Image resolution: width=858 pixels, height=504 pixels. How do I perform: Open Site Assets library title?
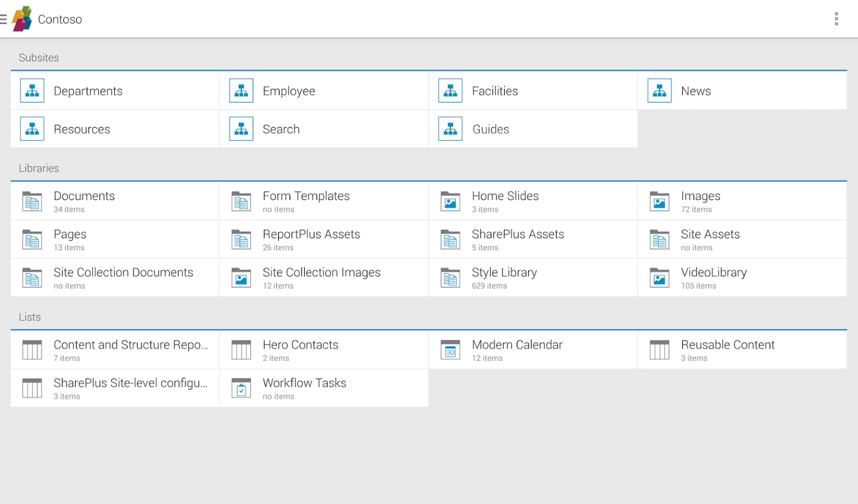coord(710,234)
